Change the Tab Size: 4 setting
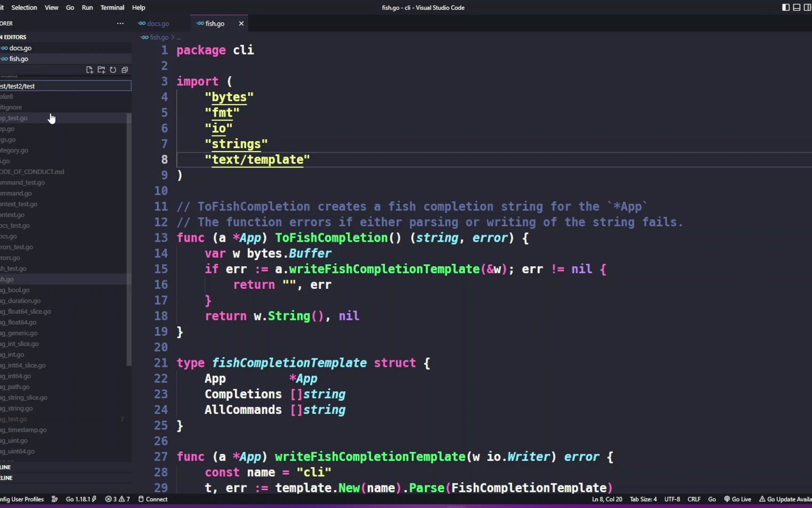The image size is (812, 508). (643, 499)
